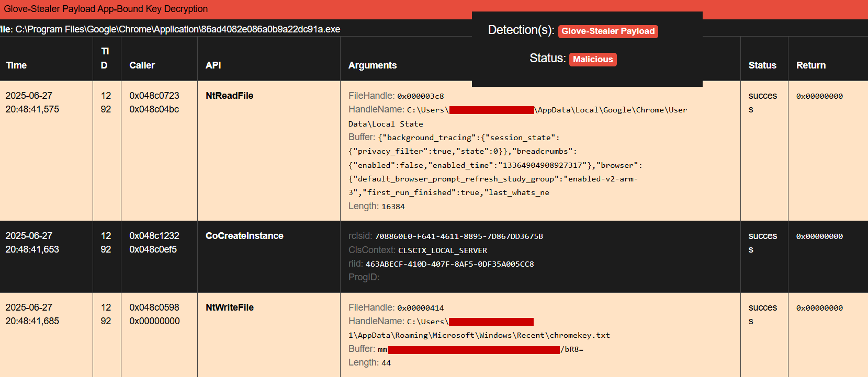This screenshot has width=868, height=377.
Task: Click timestamp 20:48:41,653 in CoCreateInstance row
Action: click(x=32, y=249)
